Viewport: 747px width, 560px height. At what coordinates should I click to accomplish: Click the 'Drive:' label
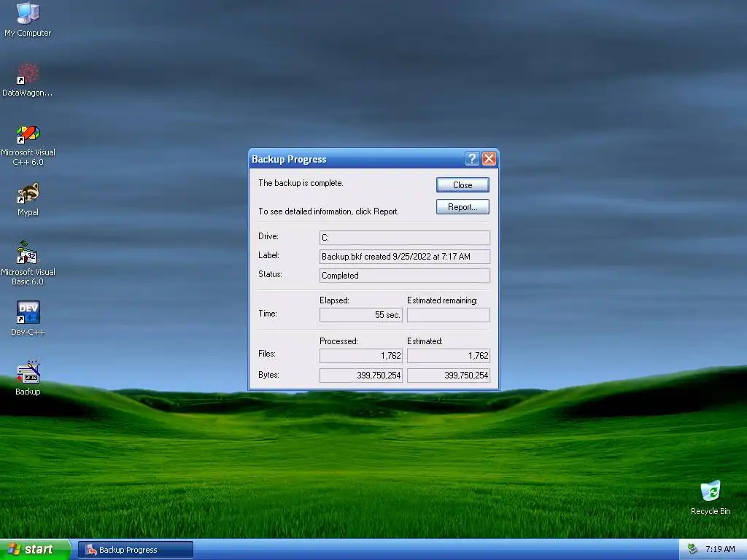pyautogui.click(x=268, y=236)
